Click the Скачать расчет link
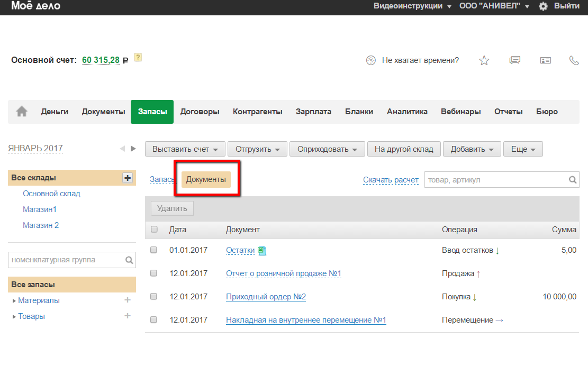Screen dimensions: 588x366 click(391, 180)
